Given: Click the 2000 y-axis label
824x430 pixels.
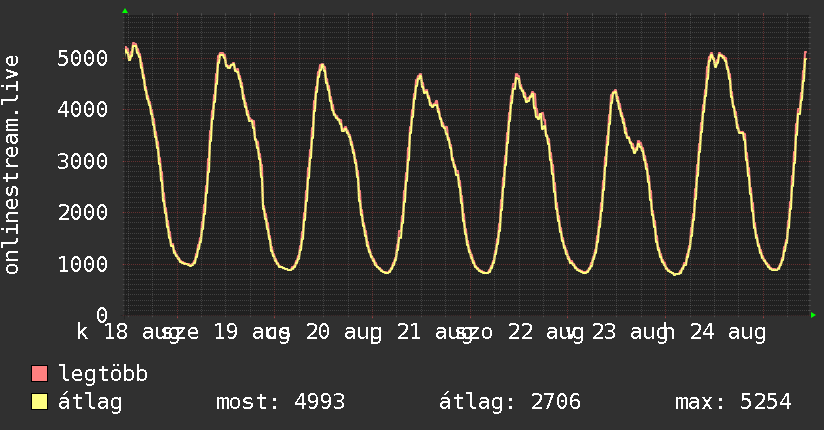Looking at the screenshot, I should click(83, 212).
